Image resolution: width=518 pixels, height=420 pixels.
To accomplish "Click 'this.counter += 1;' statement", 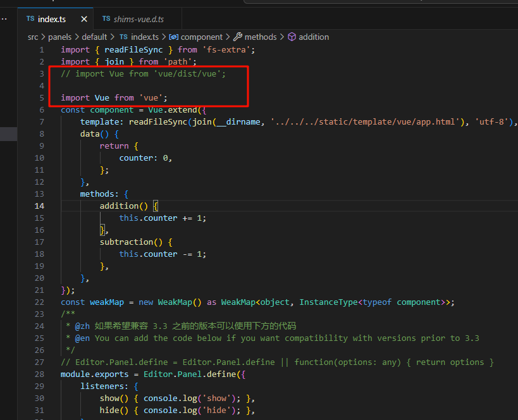I will [163, 218].
